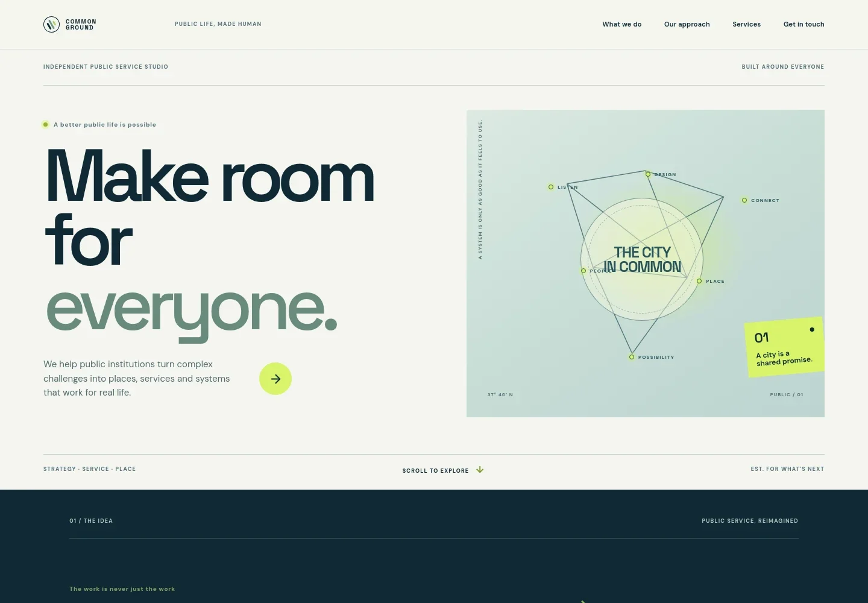
Task: Click 'PUBLIC SERVICE, REIMAGINED' text
Action: 750,521
